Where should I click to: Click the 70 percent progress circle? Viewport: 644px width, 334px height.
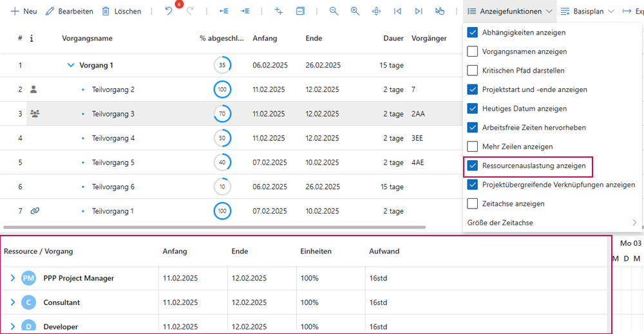click(222, 114)
